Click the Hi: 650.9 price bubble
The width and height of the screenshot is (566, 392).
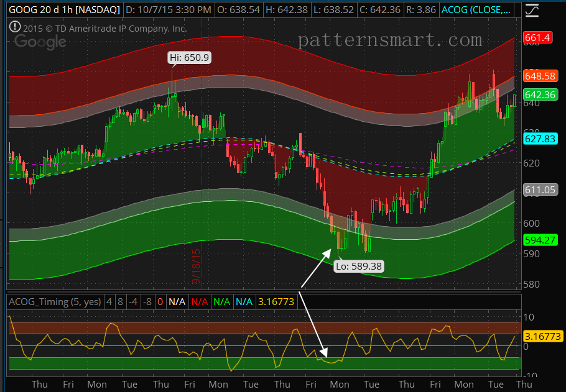pos(188,57)
